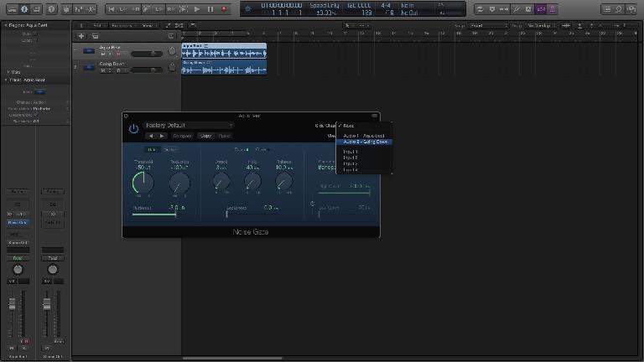Toggle the waveform vertical zoom button

565,25
